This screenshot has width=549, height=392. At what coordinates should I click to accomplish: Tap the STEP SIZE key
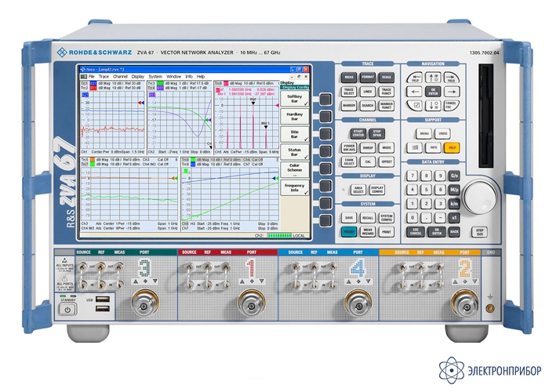(480, 232)
